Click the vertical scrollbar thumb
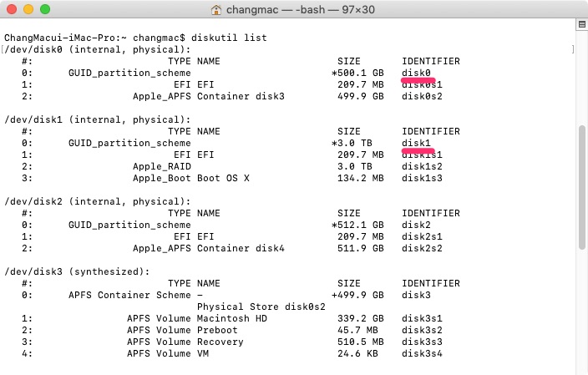 click(582, 187)
